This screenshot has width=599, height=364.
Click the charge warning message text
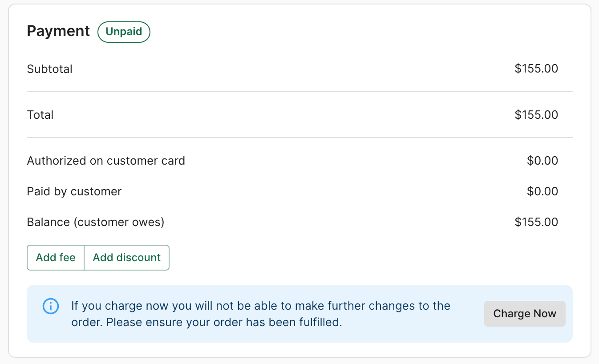(261, 314)
